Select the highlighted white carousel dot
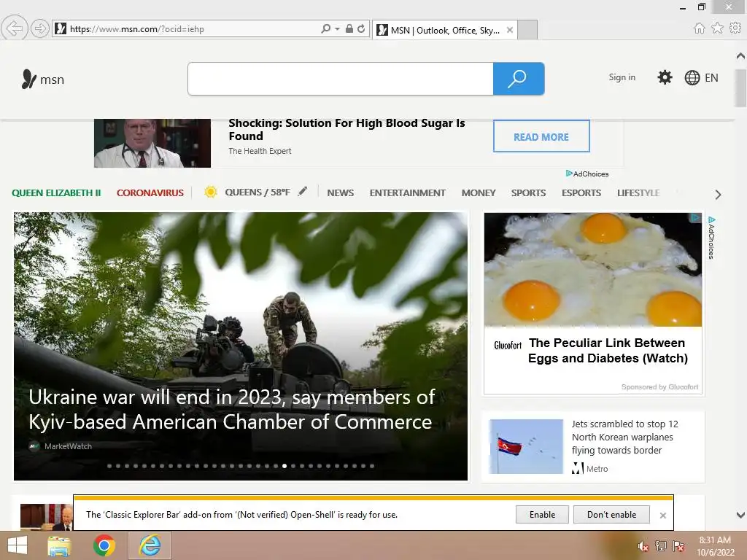Image resolution: width=747 pixels, height=560 pixels. tap(285, 466)
